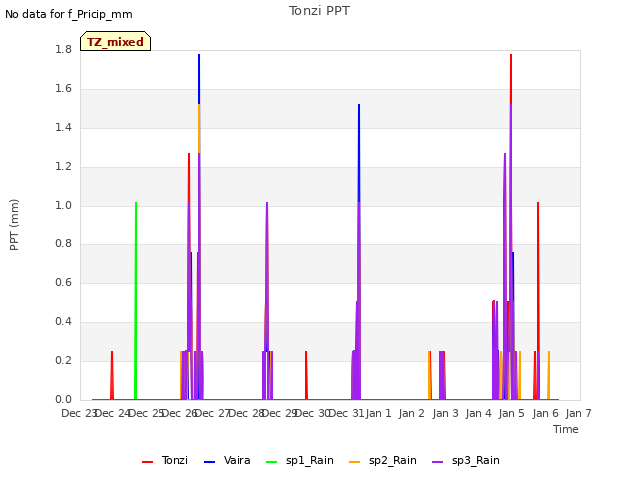Click the 1.4 y-axis tick label
640x480 pixels.
(63, 127)
